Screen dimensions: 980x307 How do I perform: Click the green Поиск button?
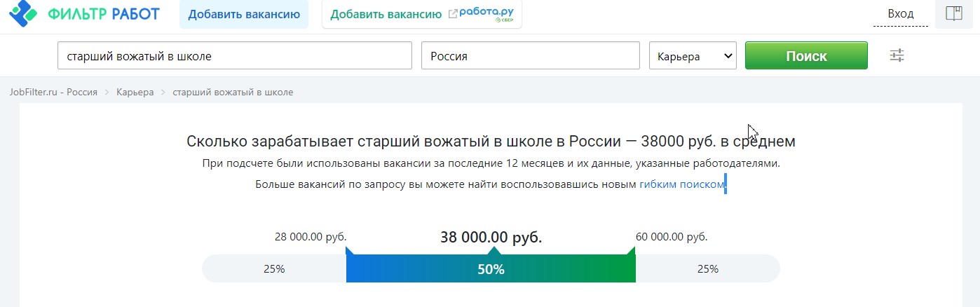point(806,56)
